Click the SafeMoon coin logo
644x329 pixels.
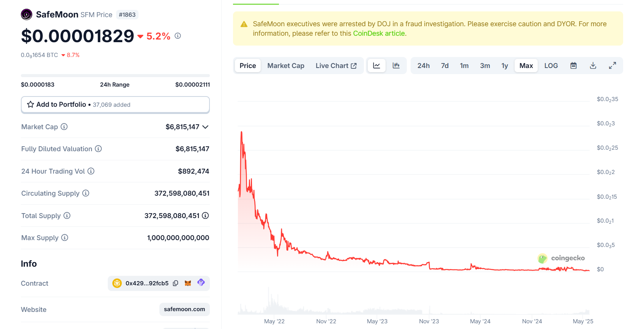pos(27,14)
